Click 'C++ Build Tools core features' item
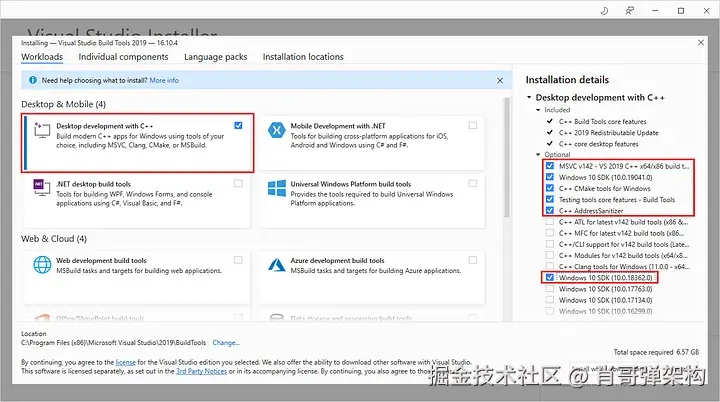720x402 pixels. (602, 121)
